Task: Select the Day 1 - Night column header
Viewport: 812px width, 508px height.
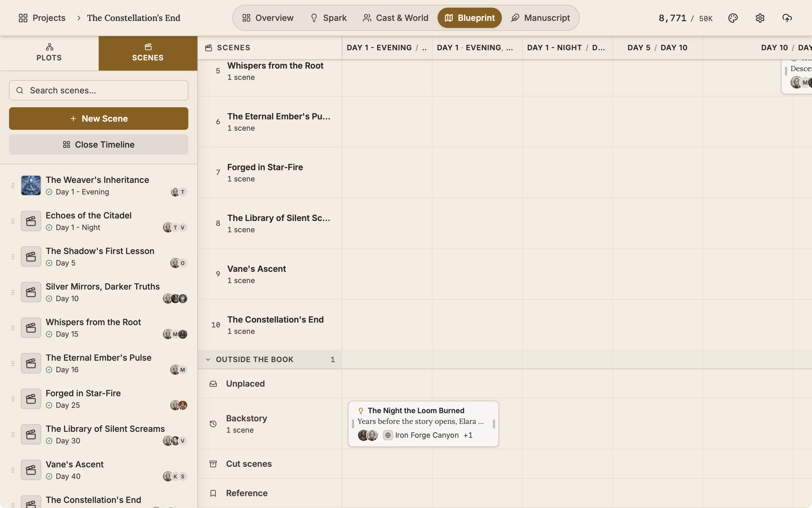Action: tap(567, 48)
